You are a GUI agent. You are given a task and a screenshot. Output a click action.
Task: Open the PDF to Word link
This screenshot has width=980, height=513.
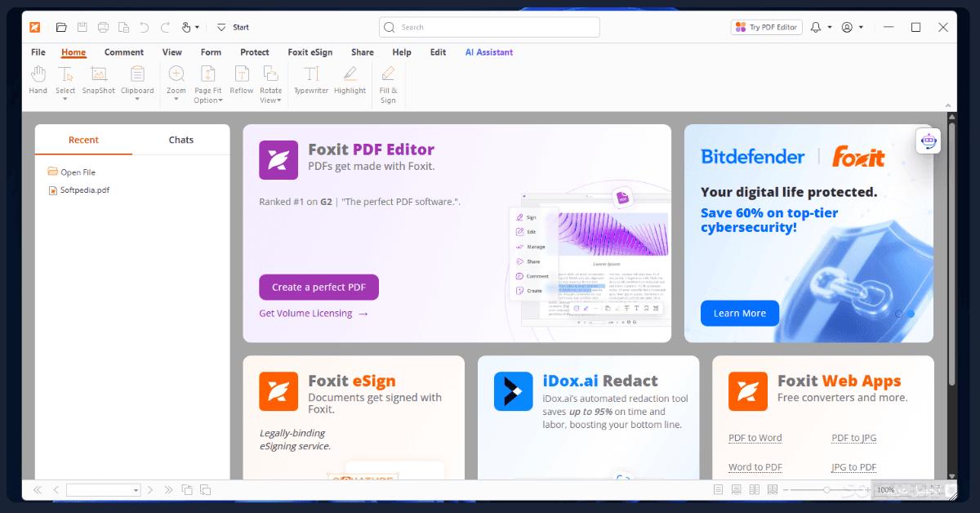(755, 438)
